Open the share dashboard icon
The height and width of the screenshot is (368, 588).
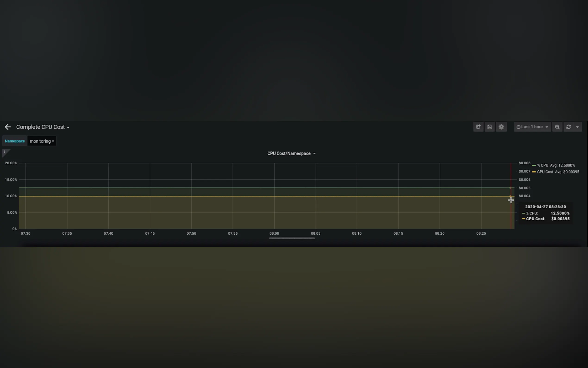[x=478, y=127]
